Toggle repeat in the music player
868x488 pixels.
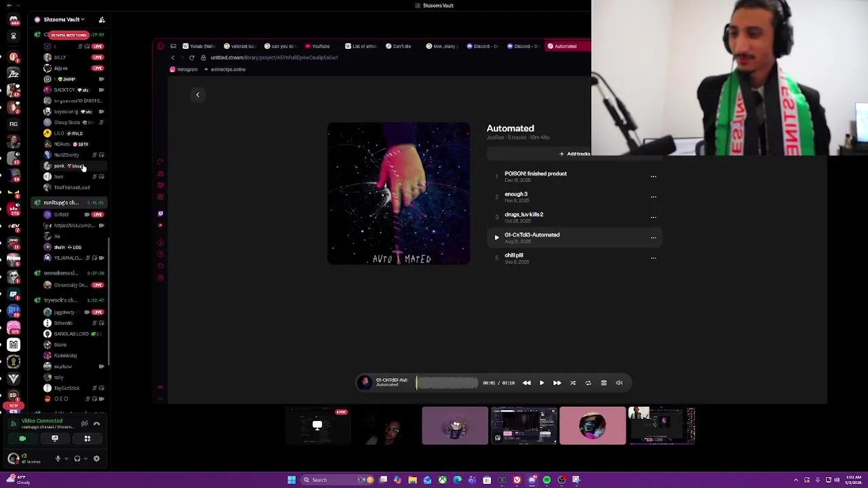[x=588, y=383]
